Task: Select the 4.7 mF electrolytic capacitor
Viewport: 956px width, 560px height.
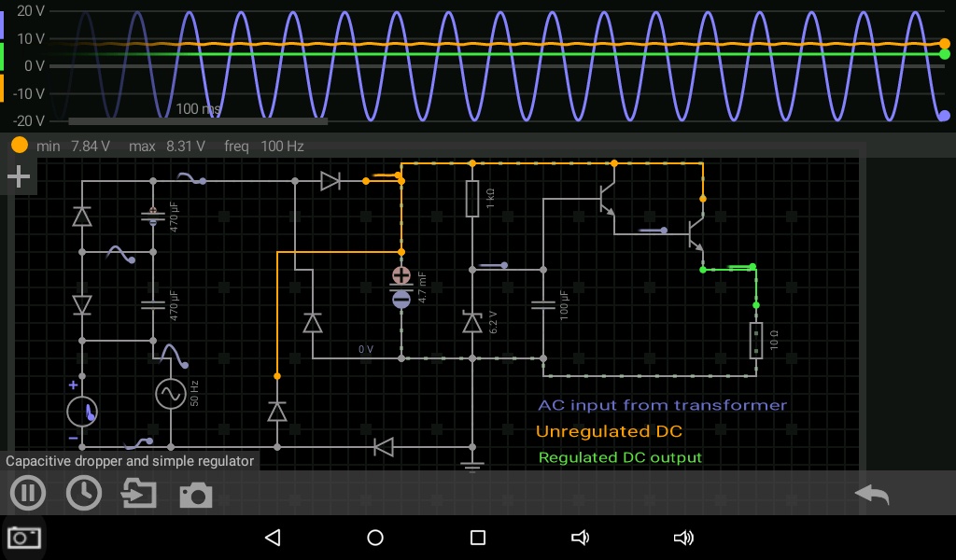Action: [401, 287]
